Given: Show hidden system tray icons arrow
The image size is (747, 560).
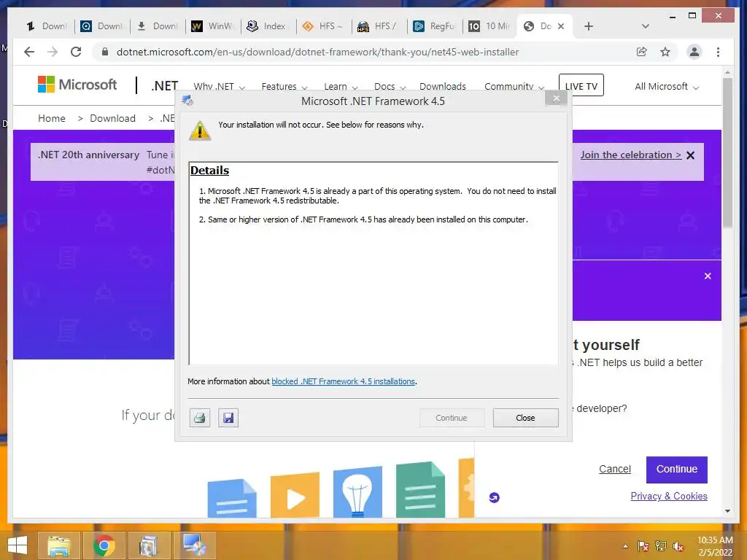Looking at the screenshot, I should pos(625,546).
